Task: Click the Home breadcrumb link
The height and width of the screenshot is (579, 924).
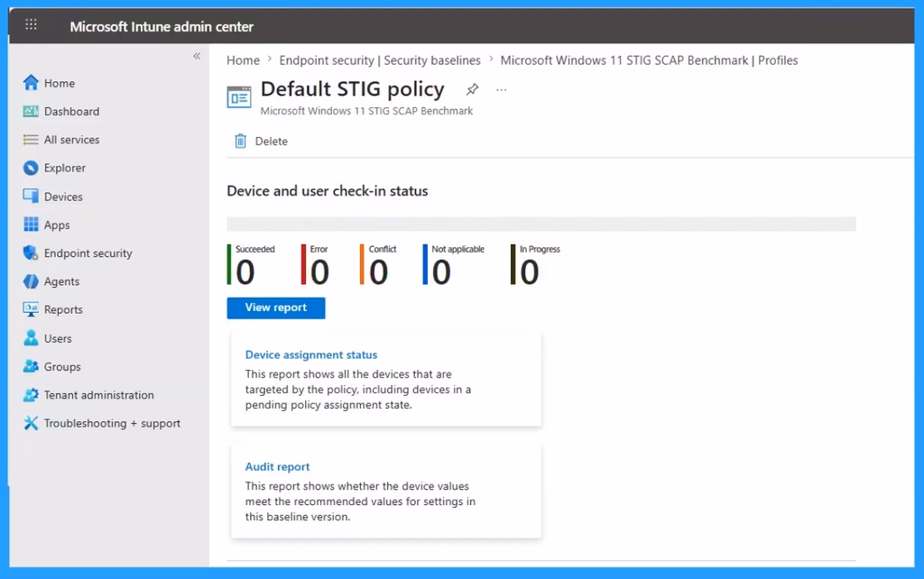Action: point(243,60)
